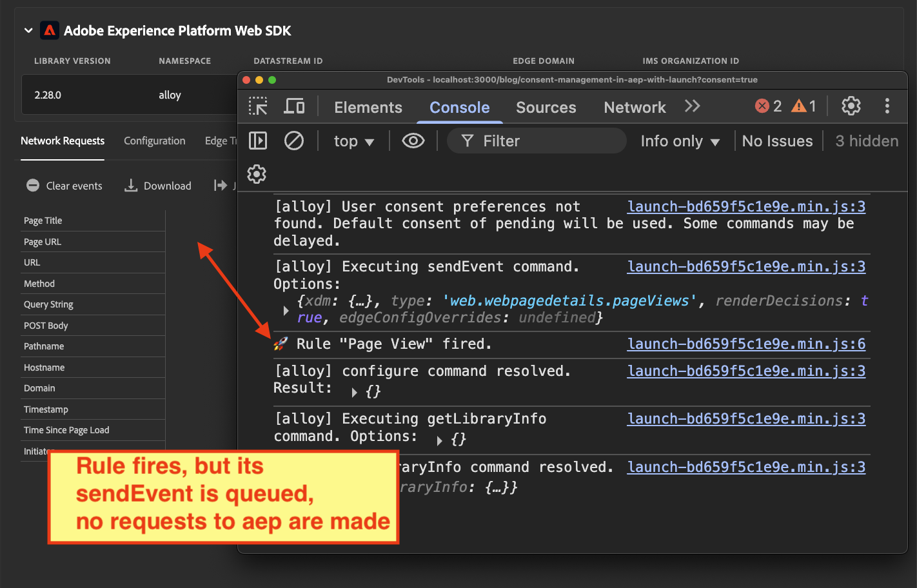Viewport: 917px width, 588px height.
Task: Click Clear events button
Action: pos(64,186)
